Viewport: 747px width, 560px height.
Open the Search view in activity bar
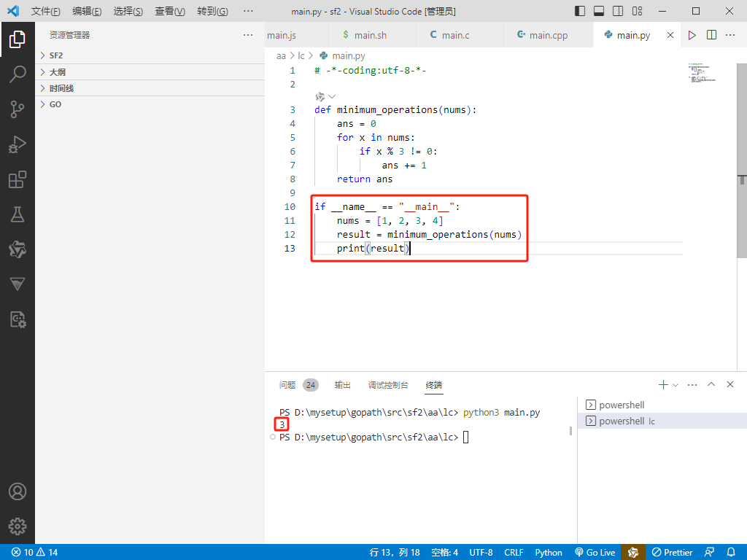pos(18,74)
